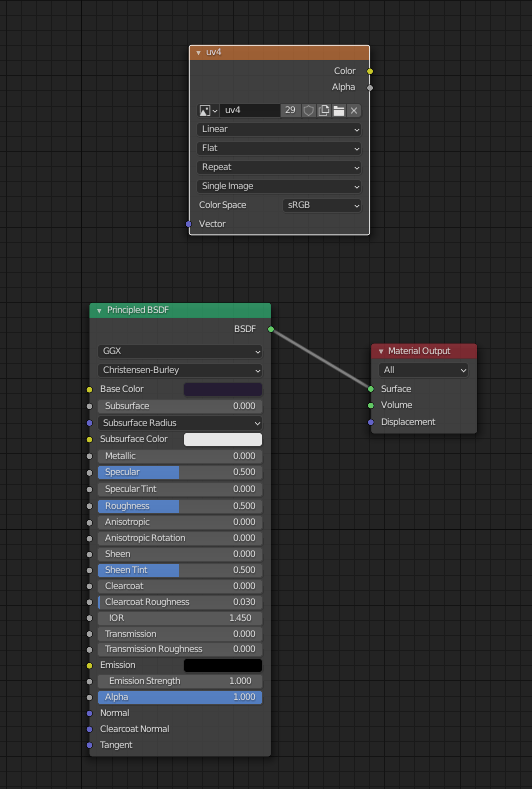Open the Linear interpolation dropdown

[x=279, y=129]
